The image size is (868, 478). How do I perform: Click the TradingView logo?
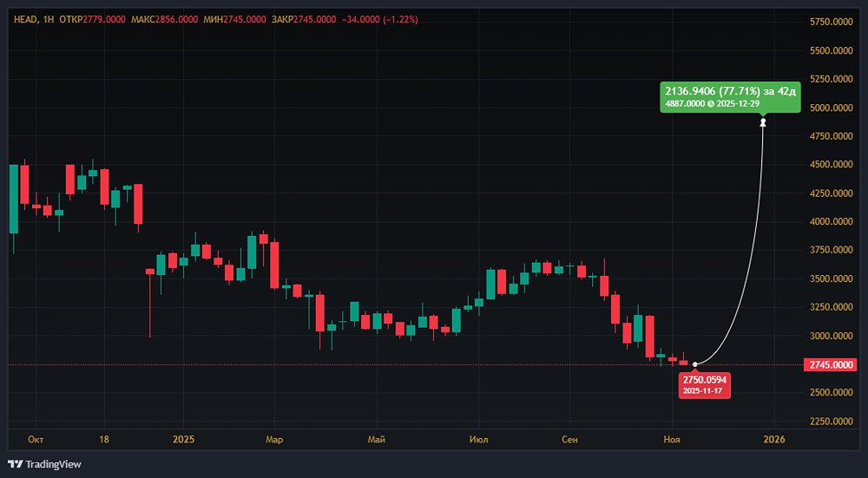(x=44, y=464)
